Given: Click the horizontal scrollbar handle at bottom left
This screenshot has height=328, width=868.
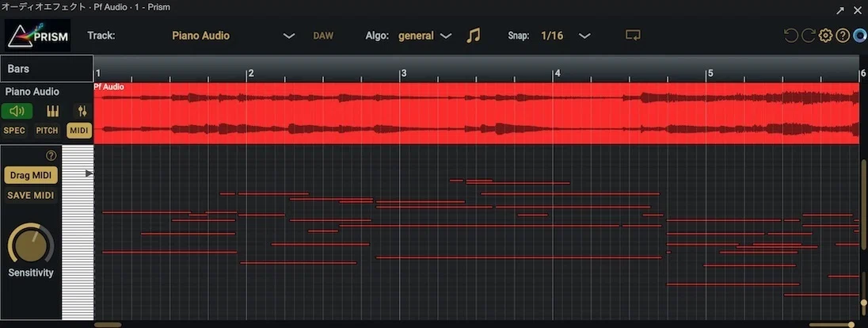Looking at the screenshot, I should tap(108, 325).
